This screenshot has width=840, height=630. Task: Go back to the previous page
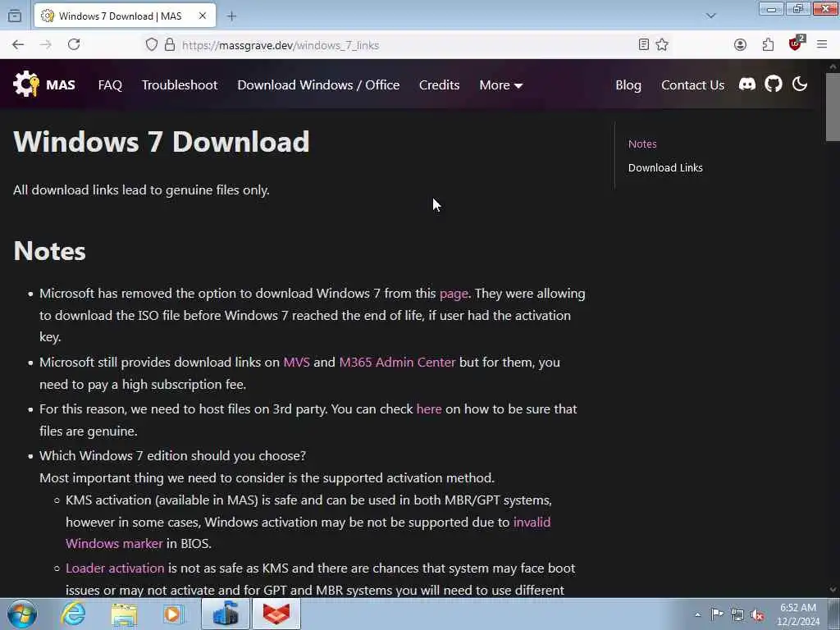18,44
